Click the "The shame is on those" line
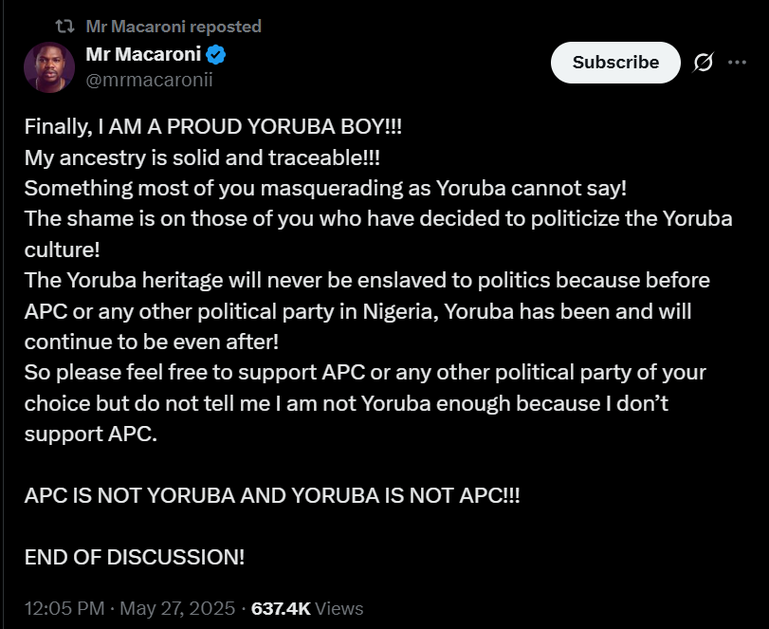 [378, 218]
